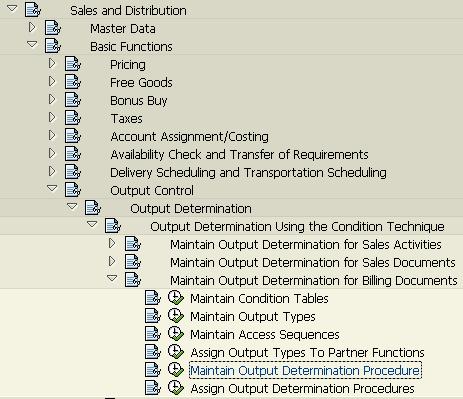This screenshot has height=399, width=463.
Task: Expand the Taxes node
Action: (x=52, y=117)
